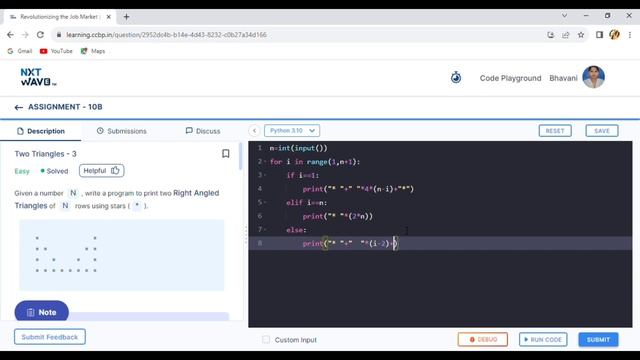
Task: Click the install app icon in address bar
Action: pyautogui.click(x=551, y=35)
